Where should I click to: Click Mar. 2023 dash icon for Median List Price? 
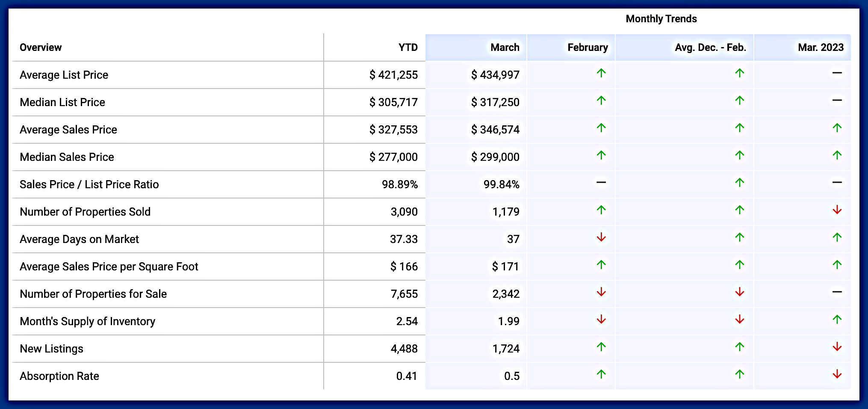click(837, 101)
